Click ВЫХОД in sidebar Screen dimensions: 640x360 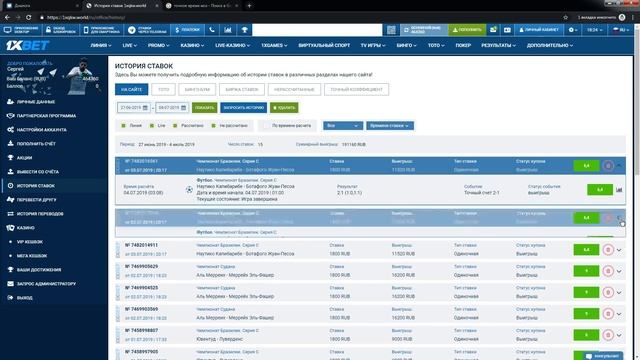[x=20, y=298]
